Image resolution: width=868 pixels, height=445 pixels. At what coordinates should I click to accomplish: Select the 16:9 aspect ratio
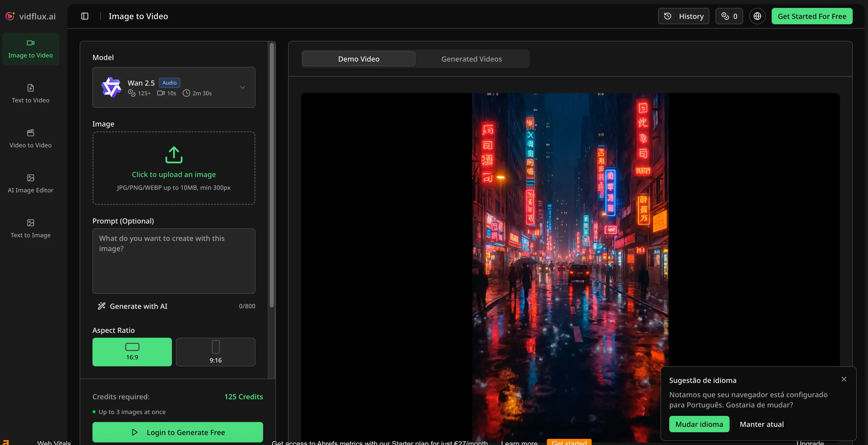click(132, 352)
